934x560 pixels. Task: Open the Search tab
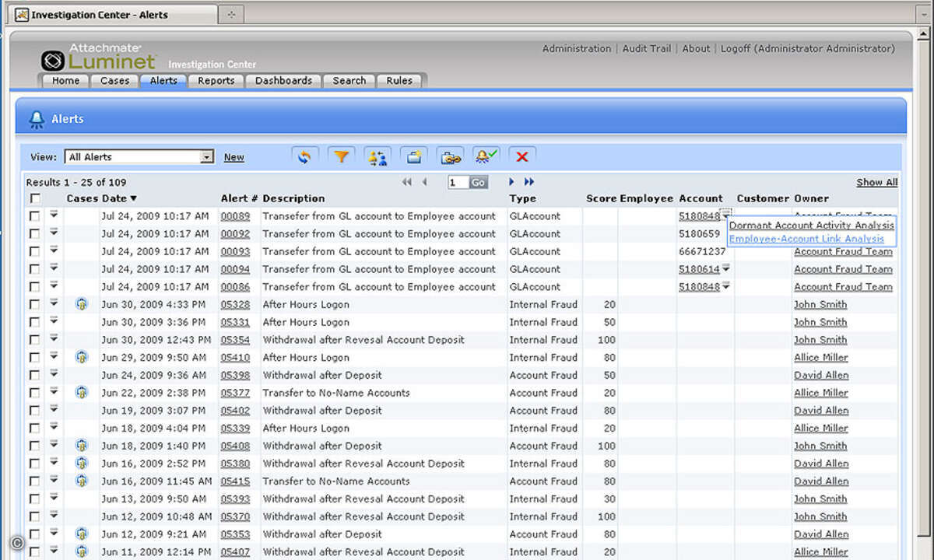(x=349, y=81)
